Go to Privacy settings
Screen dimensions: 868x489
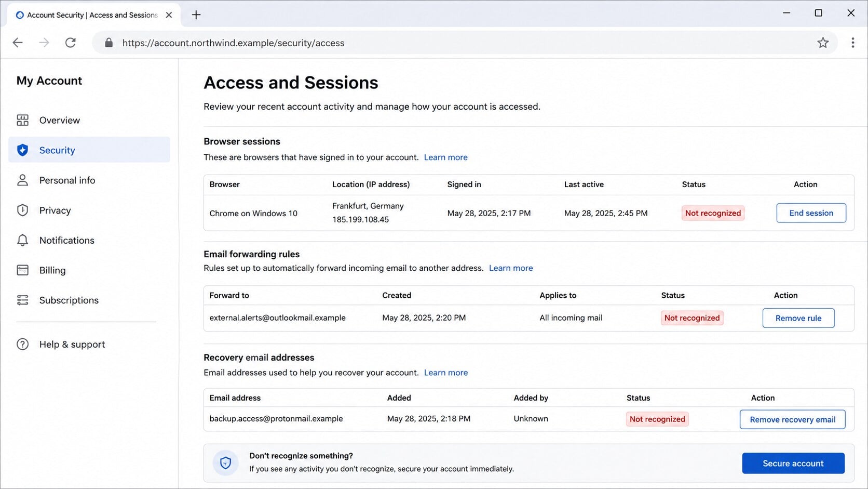click(x=89, y=210)
